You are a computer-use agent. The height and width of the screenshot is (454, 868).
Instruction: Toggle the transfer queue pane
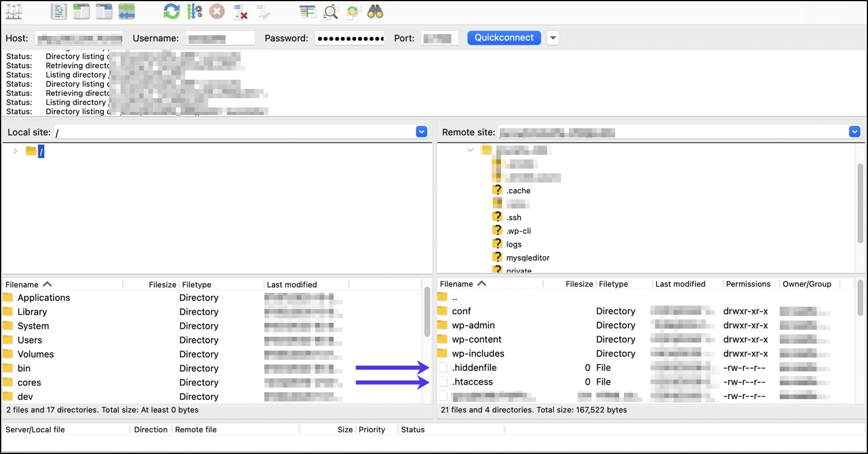pyautogui.click(x=126, y=11)
